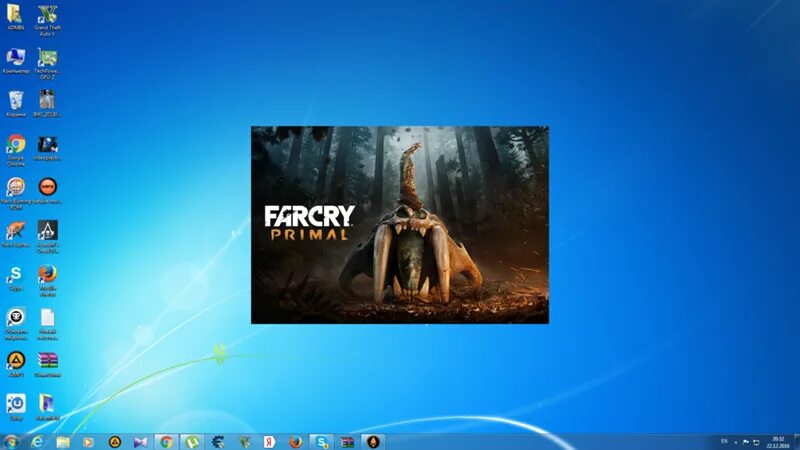
Task: Open the blank white document on desktop
Action: (x=47, y=324)
